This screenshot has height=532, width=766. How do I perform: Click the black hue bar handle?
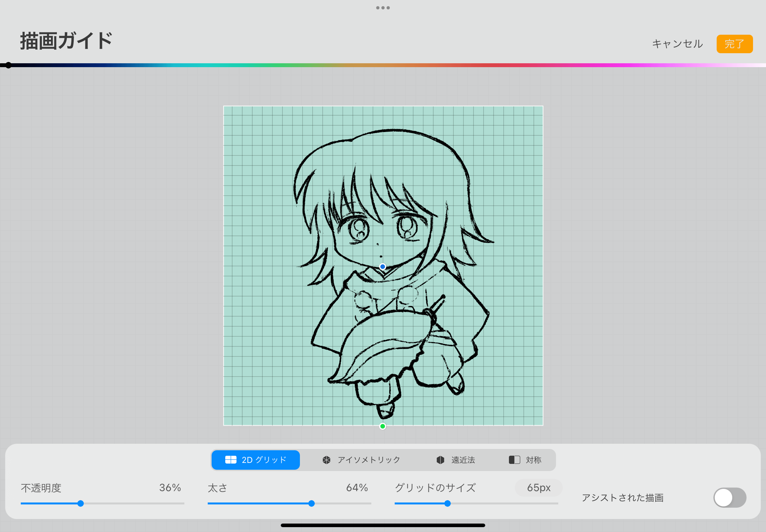[8, 65]
